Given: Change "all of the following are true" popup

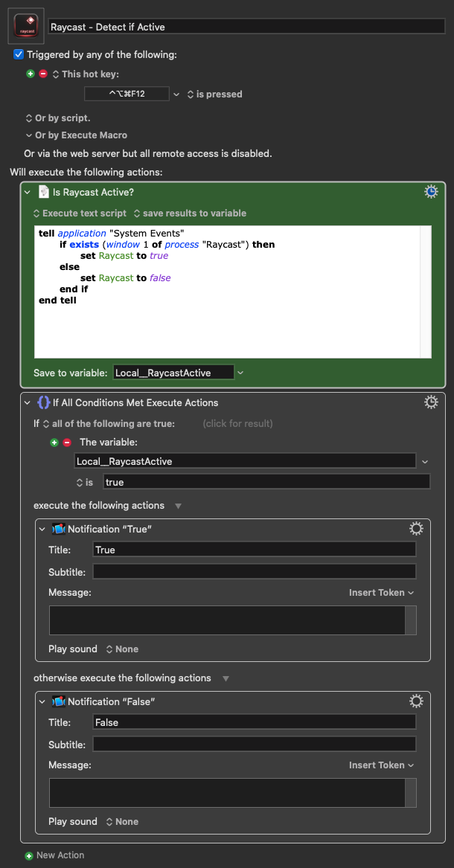Looking at the screenshot, I should [x=109, y=423].
